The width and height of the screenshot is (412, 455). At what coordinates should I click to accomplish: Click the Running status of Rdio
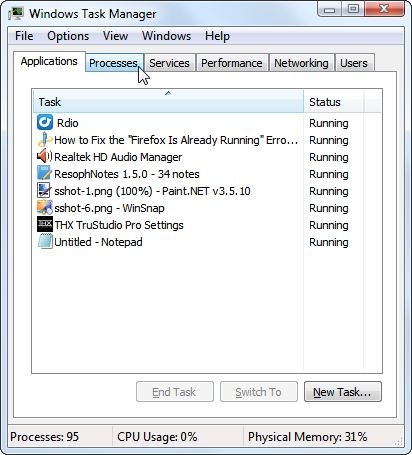(329, 123)
